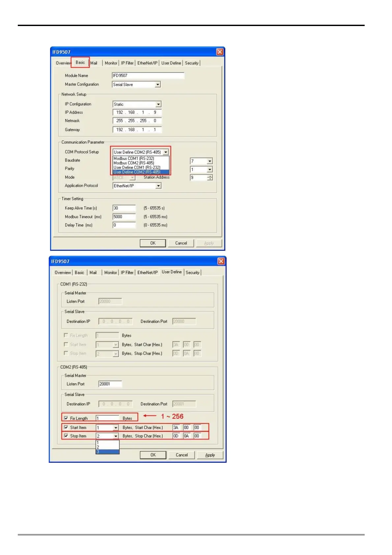Adjust Station Address spinner arrows
This screenshot has height=555, width=392.
(x=210, y=178)
